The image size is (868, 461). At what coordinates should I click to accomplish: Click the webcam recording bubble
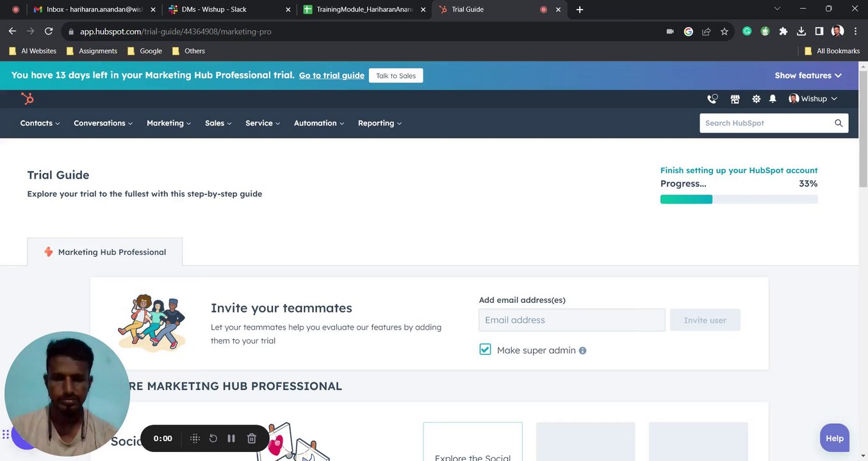(x=67, y=394)
